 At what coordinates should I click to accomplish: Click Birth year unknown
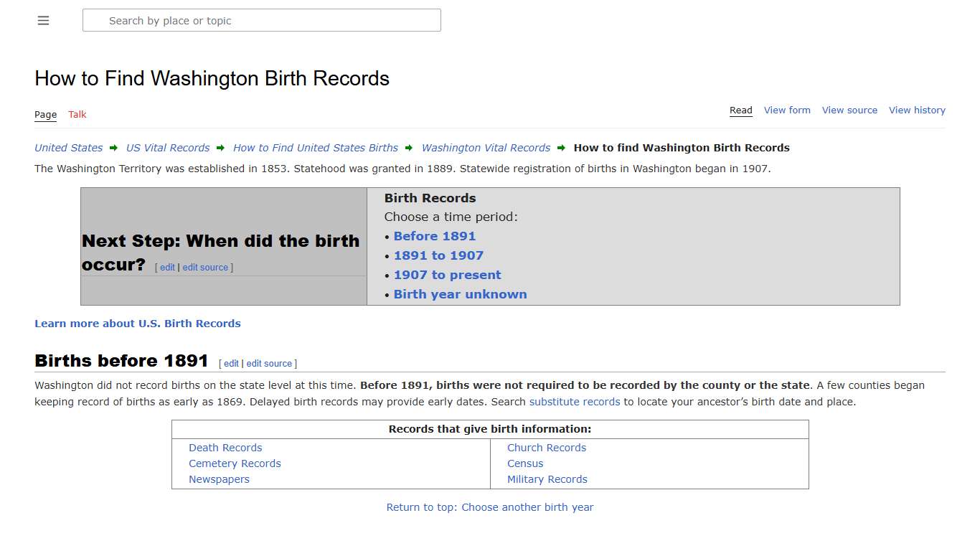click(460, 294)
